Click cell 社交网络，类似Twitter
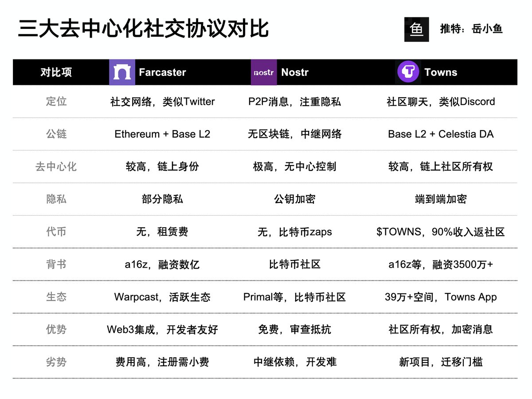This screenshot has width=532, height=399. [162, 102]
